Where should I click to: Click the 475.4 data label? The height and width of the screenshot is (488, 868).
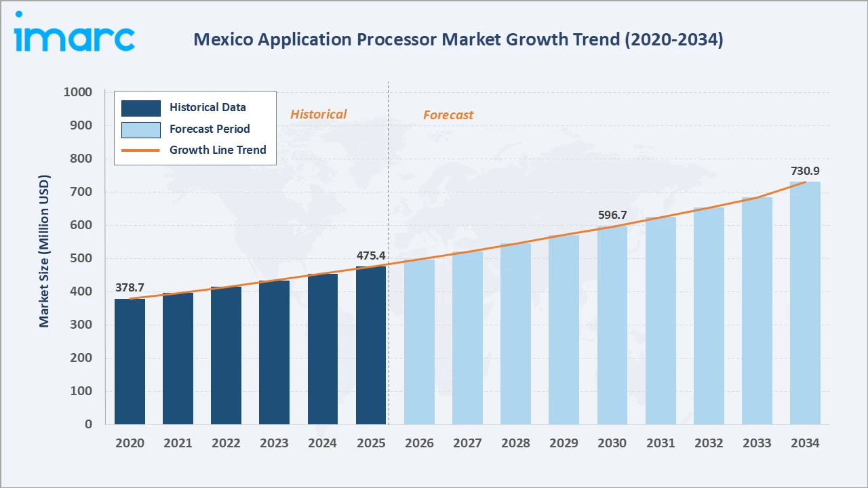371,256
